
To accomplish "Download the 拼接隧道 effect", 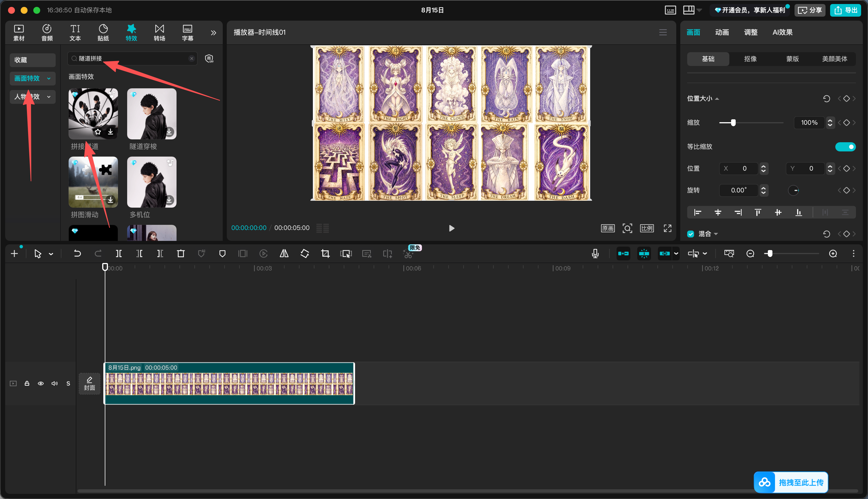I will 111,132.
